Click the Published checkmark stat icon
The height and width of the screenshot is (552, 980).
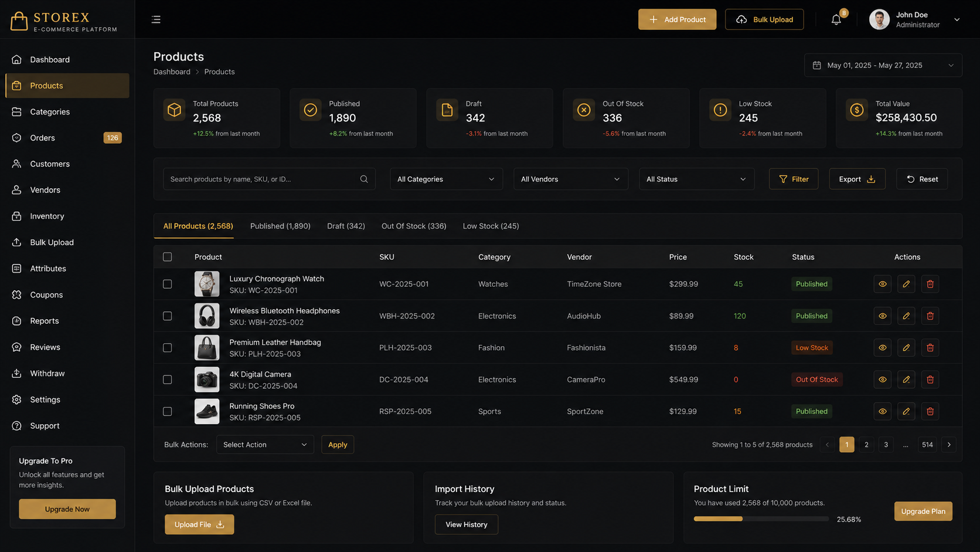pos(311,110)
